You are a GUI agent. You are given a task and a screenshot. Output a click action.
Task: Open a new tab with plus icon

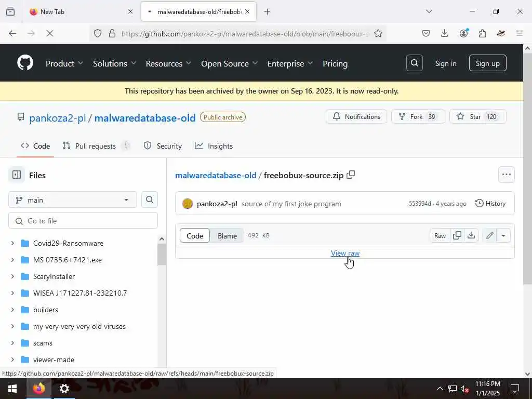(x=268, y=12)
